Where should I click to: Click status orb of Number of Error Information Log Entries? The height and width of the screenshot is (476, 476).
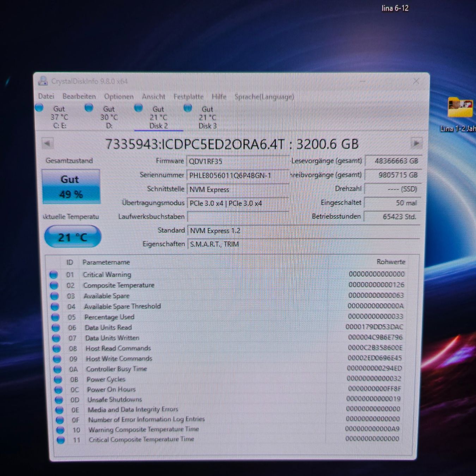coord(60,420)
